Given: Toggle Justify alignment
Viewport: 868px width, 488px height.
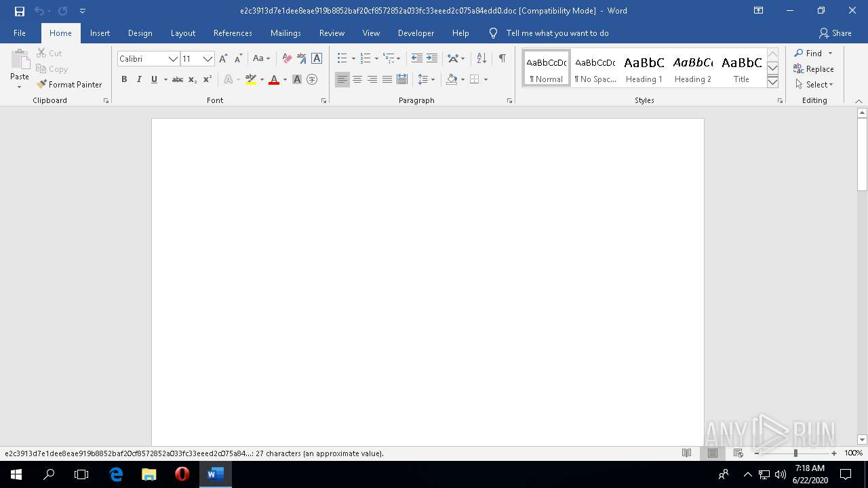Looking at the screenshot, I should 387,79.
